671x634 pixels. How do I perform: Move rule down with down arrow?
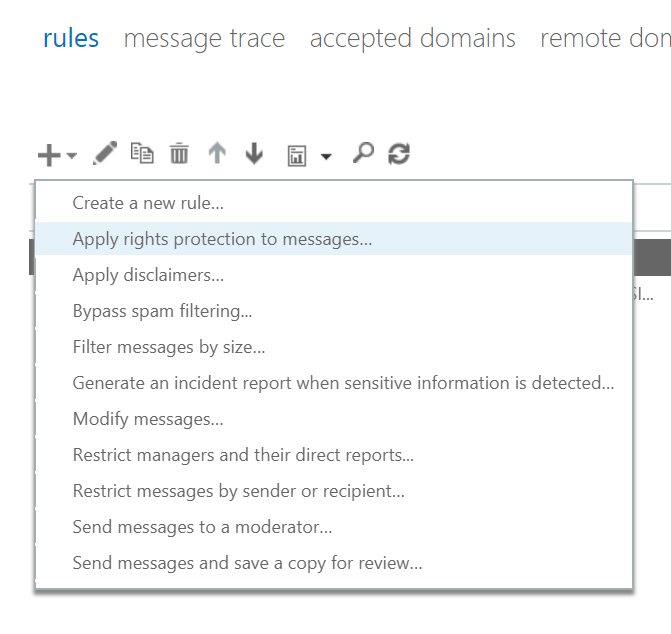[254, 154]
